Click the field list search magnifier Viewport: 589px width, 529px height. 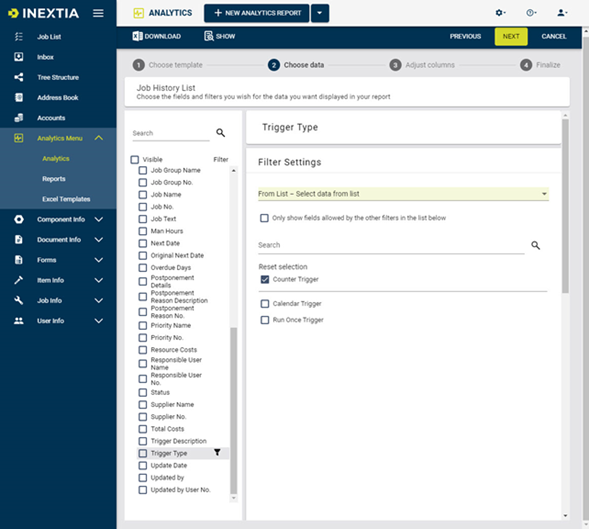[220, 133]
